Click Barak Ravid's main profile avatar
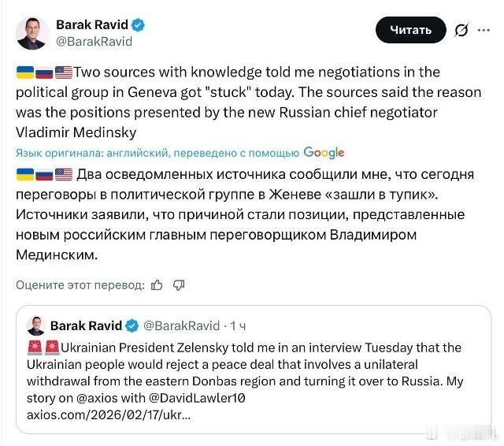Screen dimensions: 504x446 32,32
